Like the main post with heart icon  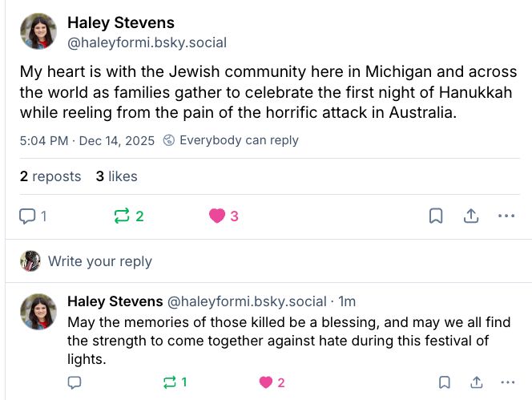pyautogui.click(x=216, y=216)
